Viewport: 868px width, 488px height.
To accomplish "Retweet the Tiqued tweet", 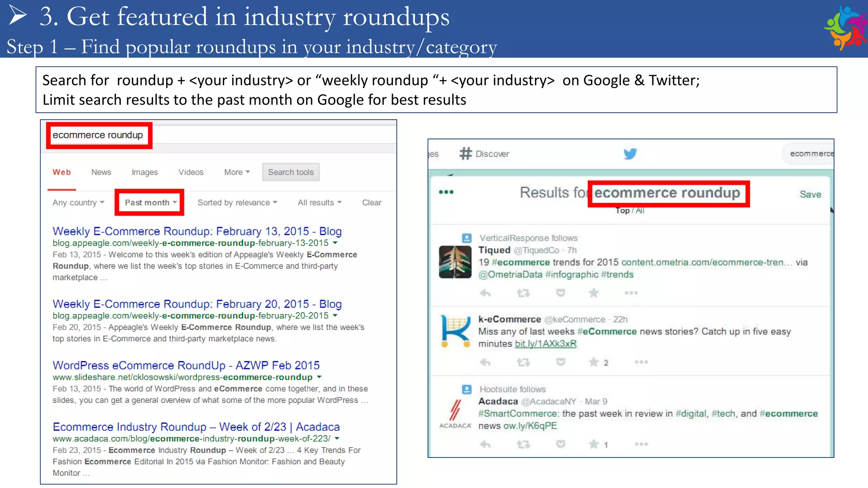I will 523,293.
